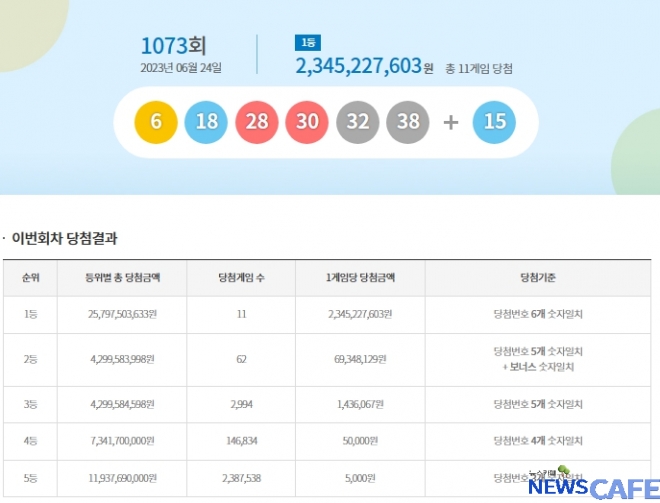The image size is (660, 503).
Task: Click the yellow number 6 ball
Action: click(156, 122)
